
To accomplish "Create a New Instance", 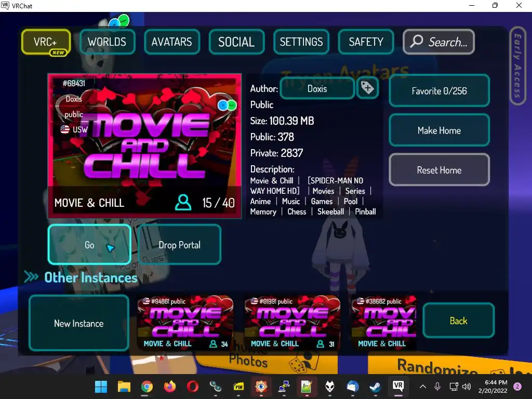I will [79, 323].
